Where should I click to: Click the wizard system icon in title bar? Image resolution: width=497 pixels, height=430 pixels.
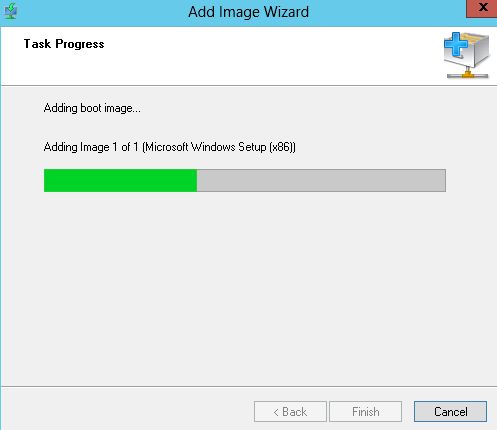coord(11,11)
